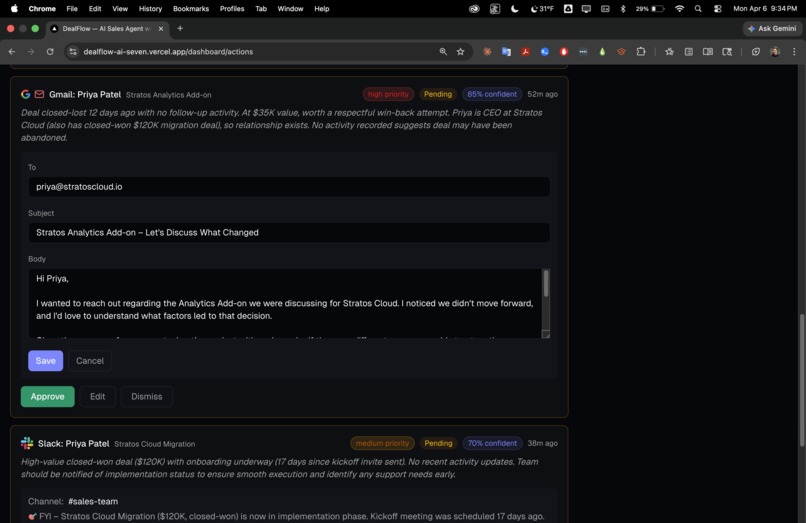Click the 'high priority' badge
Screen dimensions: 806x523
388,94
